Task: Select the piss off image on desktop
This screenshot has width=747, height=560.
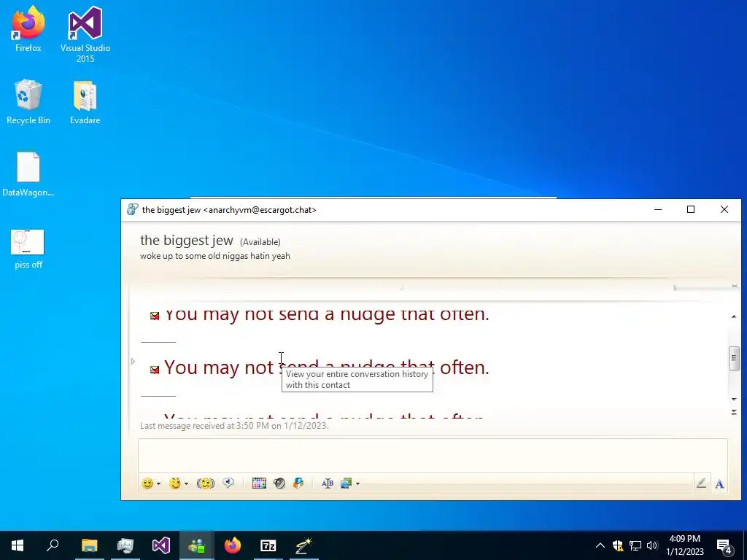Action: click(28, 249)
